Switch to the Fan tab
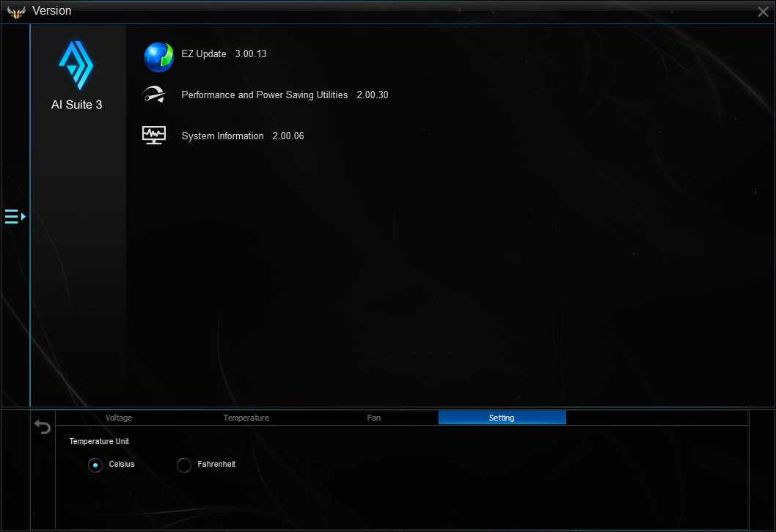The image size is (776, 532). click(373, 418)
